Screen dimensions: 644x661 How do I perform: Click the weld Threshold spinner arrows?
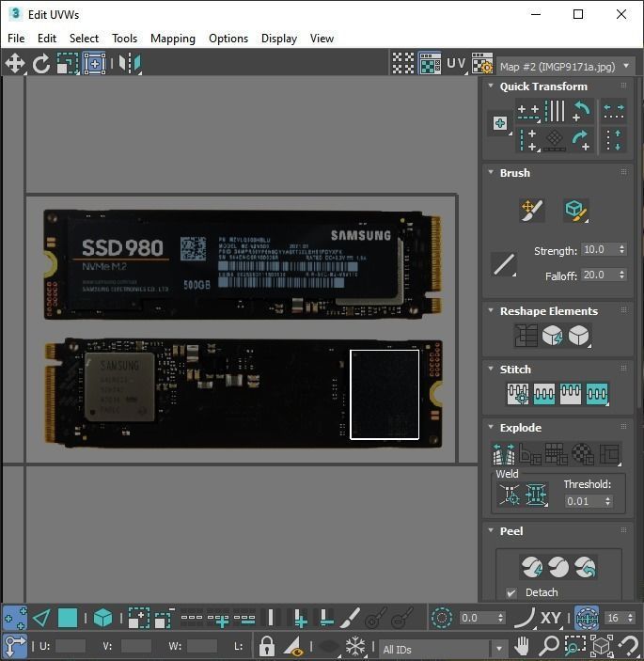point(607,501)
